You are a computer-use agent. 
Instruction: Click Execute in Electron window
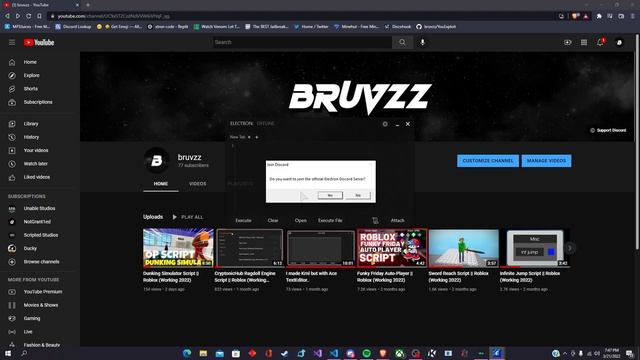pos(243,220)
